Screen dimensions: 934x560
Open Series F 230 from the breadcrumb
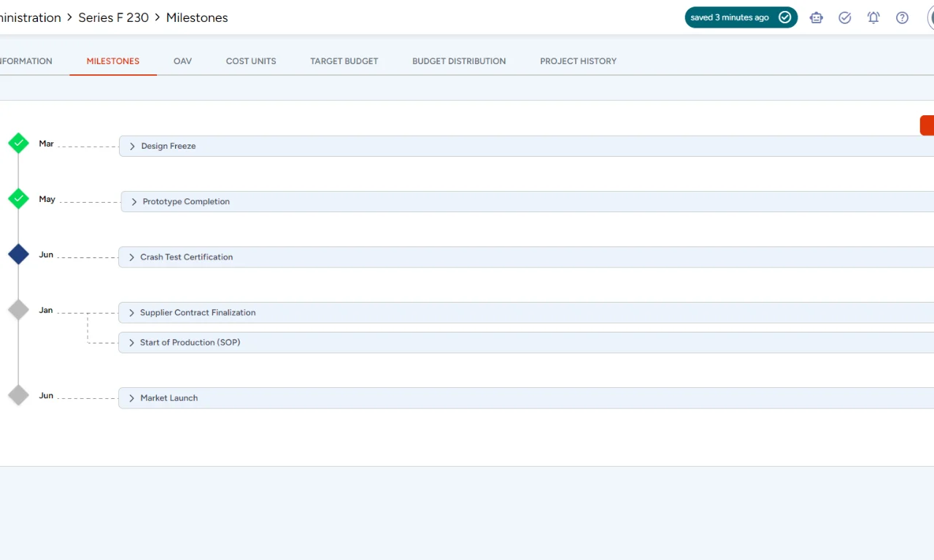[x=113, y=17]
